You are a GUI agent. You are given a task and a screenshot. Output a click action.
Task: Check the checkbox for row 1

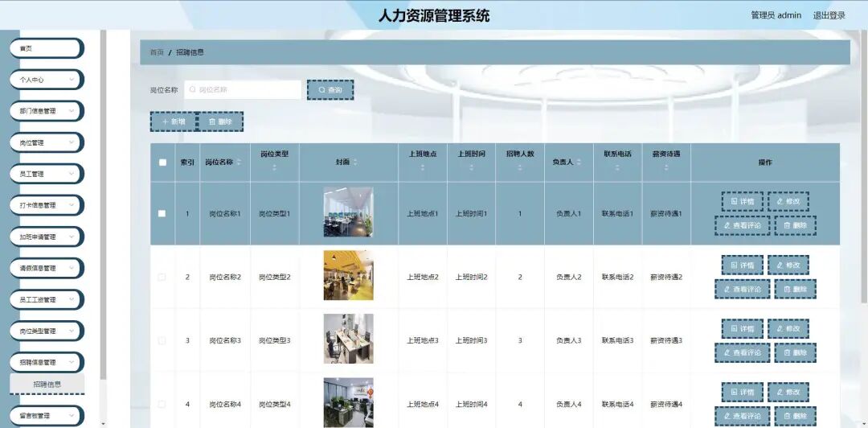[162, 213]
